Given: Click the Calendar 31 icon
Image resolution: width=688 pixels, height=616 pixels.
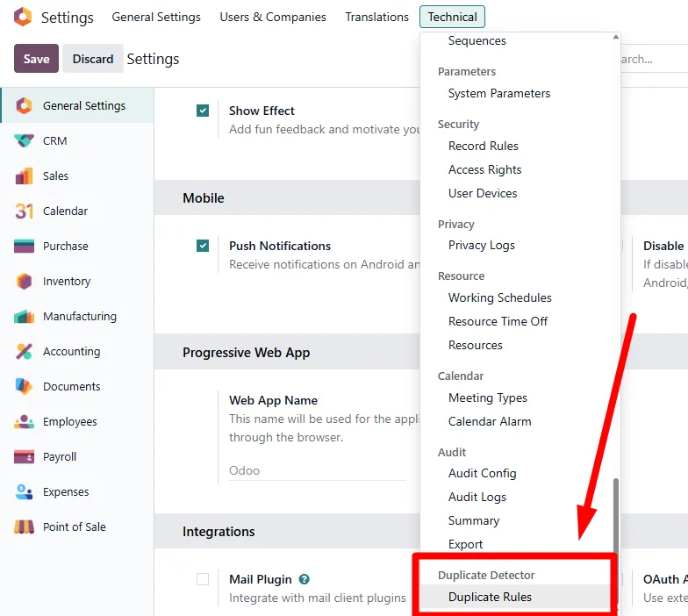Looking at the screenshot, I should coord(24,211).
